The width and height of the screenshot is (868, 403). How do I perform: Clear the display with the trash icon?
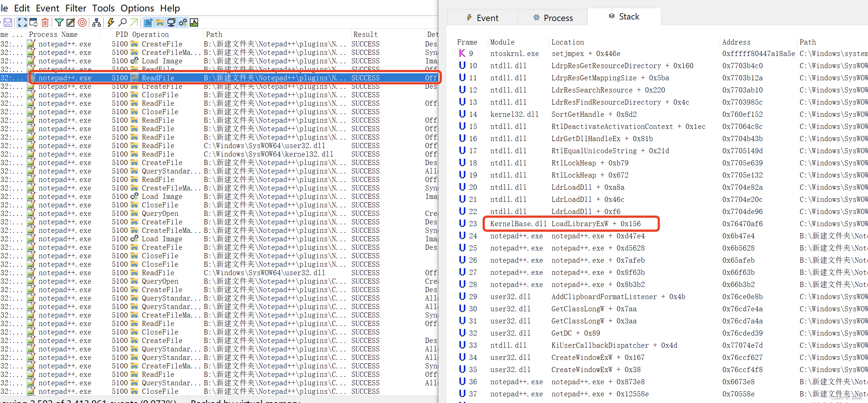pos(45,23)
